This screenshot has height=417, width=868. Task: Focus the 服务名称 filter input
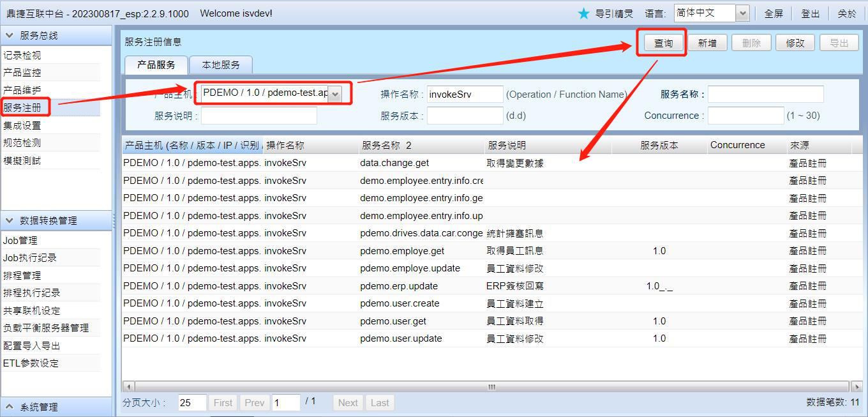pyautogui.click(x=765, y=95)
